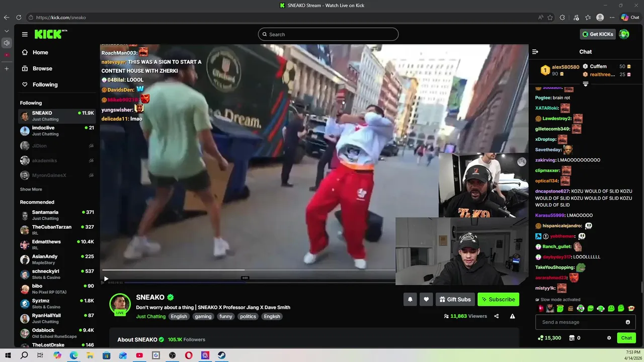Viewport: 644px width, 362px height.
Task: Open Edge read aloud icon
Action: point(541,17)
